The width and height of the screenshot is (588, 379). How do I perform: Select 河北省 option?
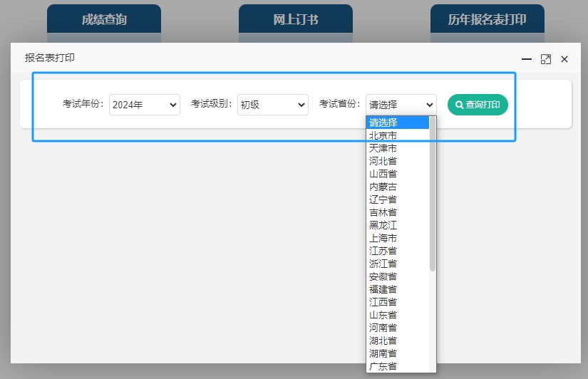pyautogui.click(x=383, y=161)
